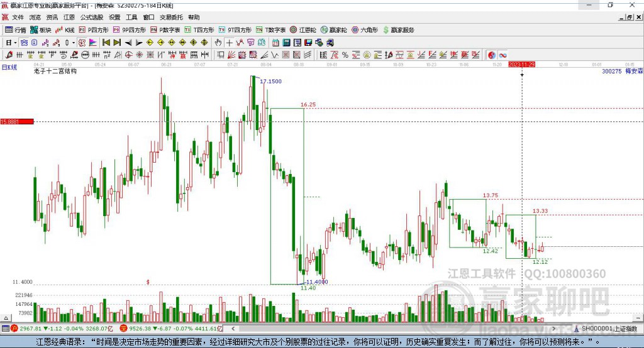Click the 日K线 period label
The image size is (644, 348).
click(x=9, y=67)
